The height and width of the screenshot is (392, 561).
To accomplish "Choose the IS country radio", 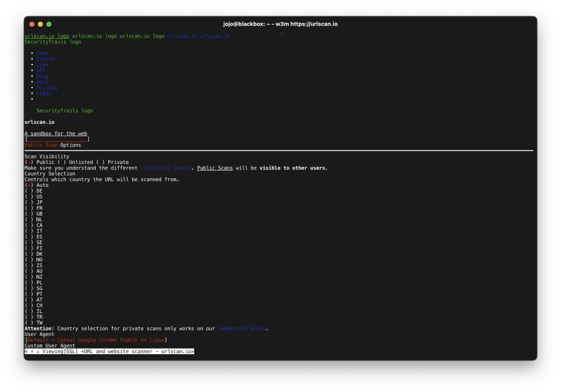I will [x=29, y=265].
